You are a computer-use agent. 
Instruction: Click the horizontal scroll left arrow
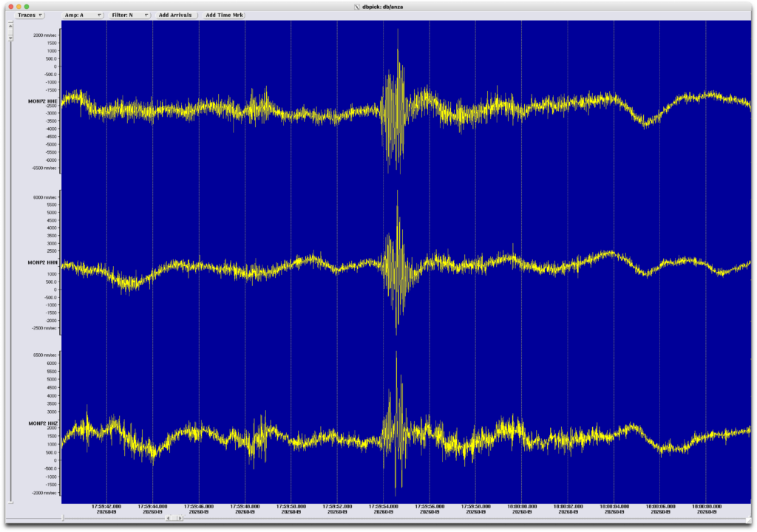click(x=169, y=518)
